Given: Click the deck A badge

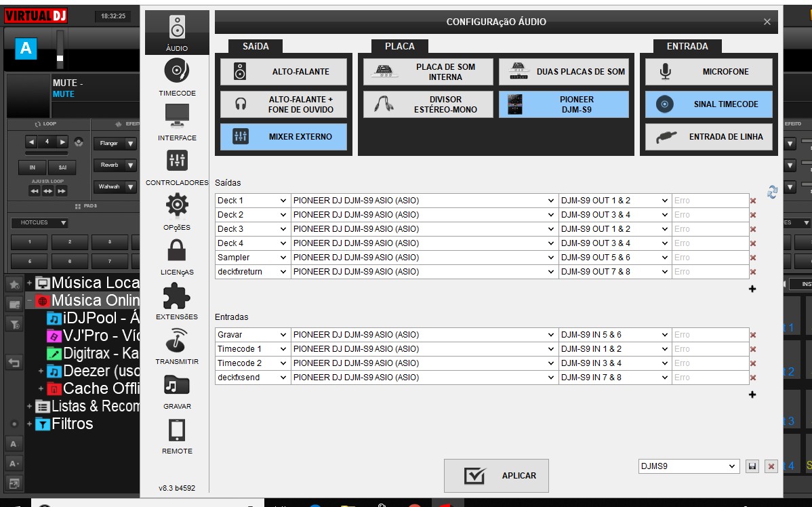Looking at the screenshot, I should pos(26,49).
